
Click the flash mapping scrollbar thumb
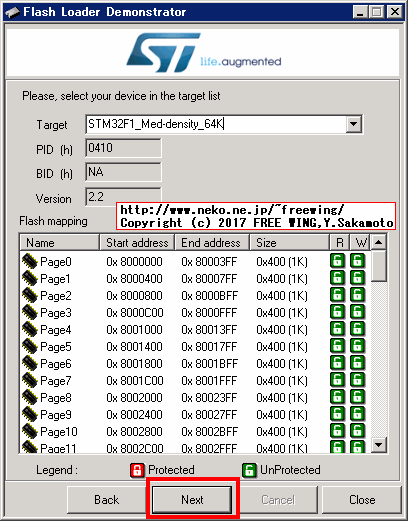click(379, 266)
